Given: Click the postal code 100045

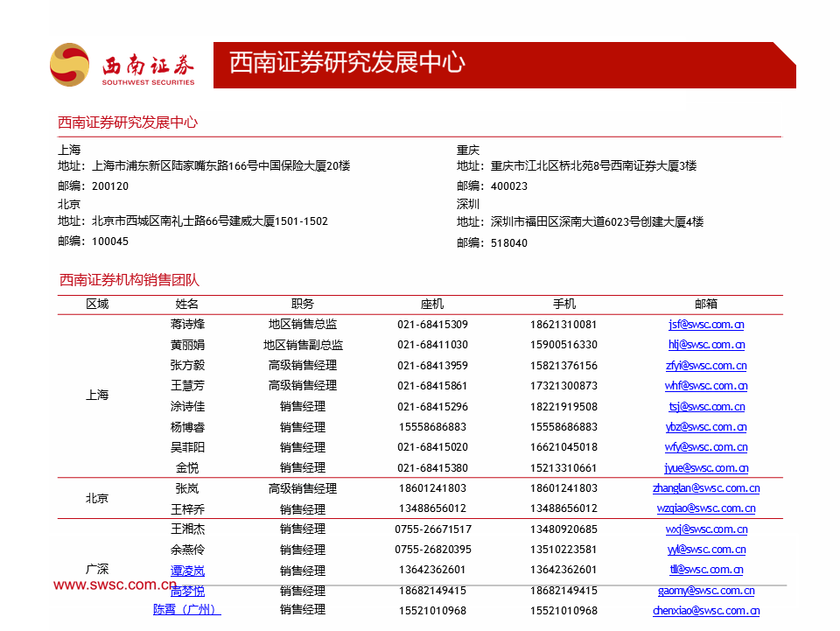Looking at the screenshot, I should click(x=110, y=242).
